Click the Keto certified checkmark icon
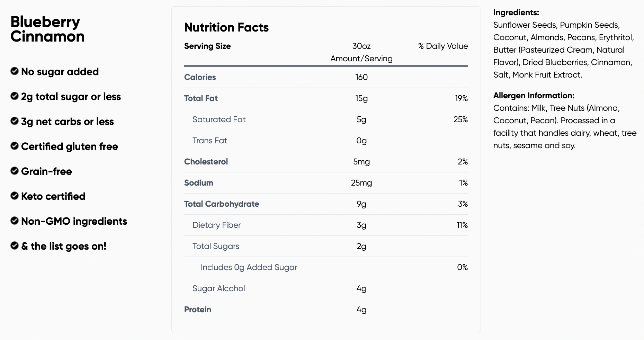 coord(15,196)
